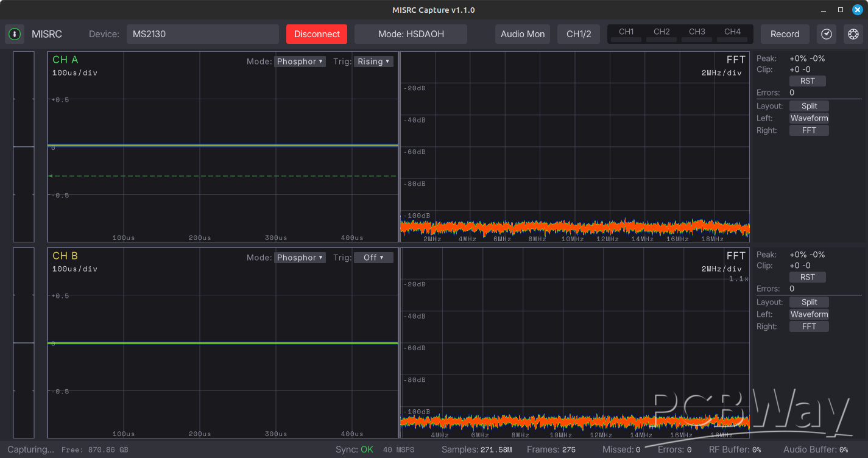The image size is (868, 458).
Task: Reset CH B peak and clip with RST
Action: pos(808,277)
